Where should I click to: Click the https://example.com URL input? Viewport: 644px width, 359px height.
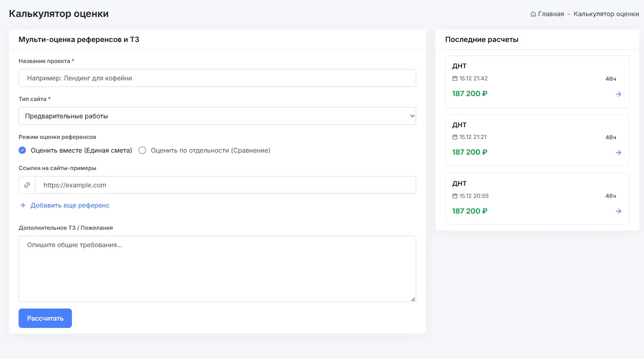click(x=225, y=185)
